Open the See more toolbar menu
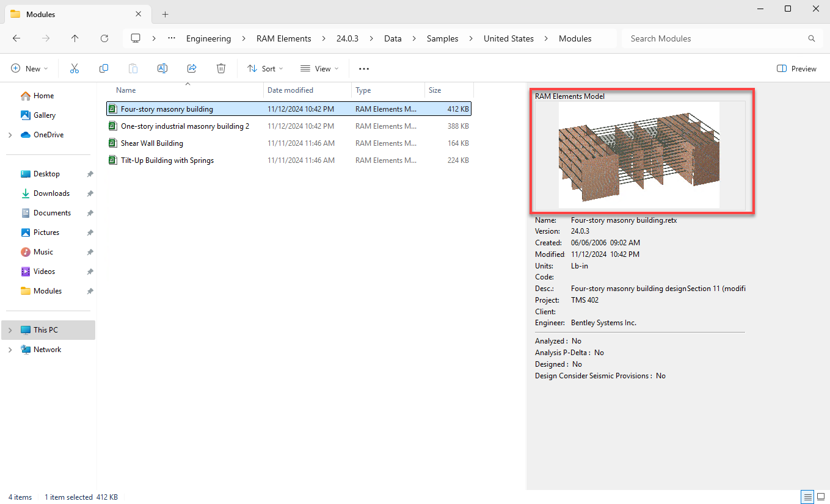Viewport: 830px width, 504px height. [364, 68]
